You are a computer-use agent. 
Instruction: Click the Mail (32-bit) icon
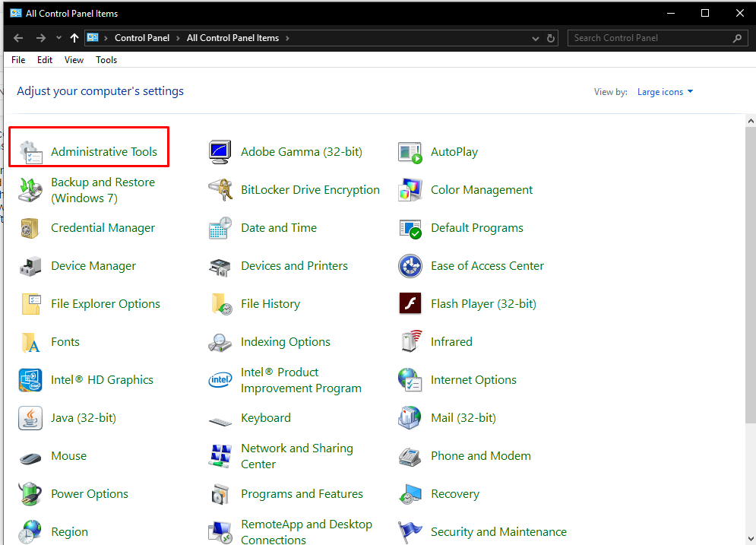click(410, 417)
